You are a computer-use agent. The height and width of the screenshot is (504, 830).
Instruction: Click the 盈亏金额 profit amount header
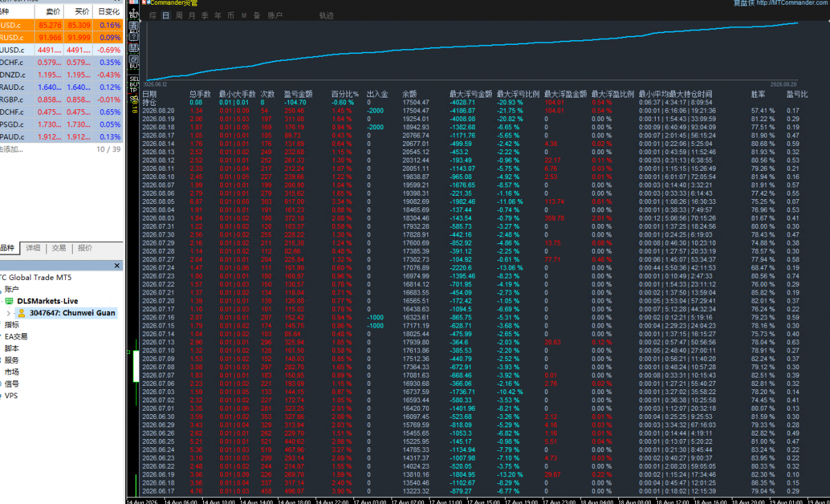click(x=298, y=93)
